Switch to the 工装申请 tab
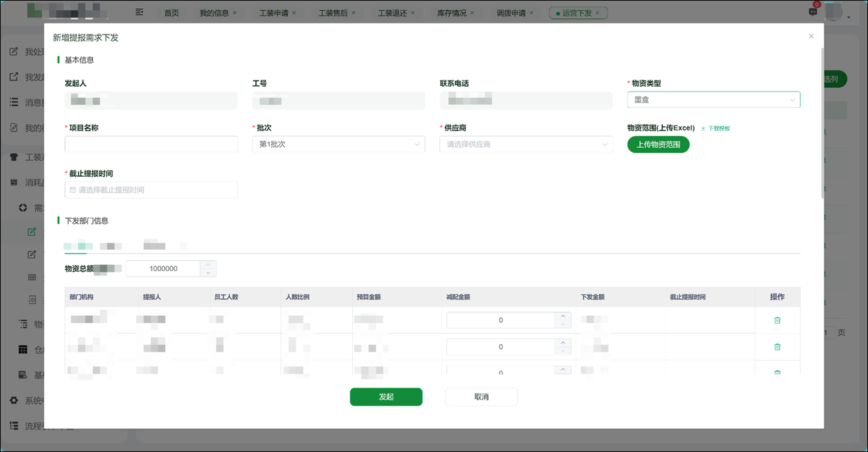Screen dimensions: 868x452 coord(274,13)
